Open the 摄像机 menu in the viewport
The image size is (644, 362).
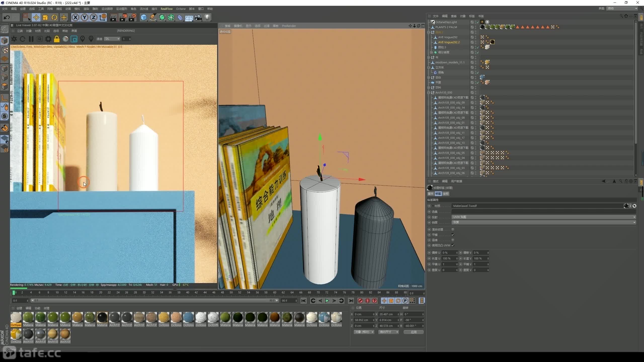pos(238,26)
